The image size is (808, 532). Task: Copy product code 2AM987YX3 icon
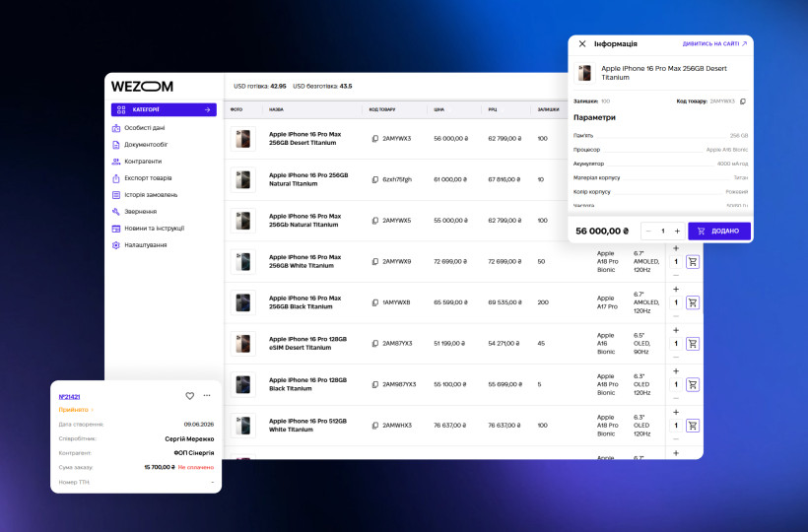[375, 384]
